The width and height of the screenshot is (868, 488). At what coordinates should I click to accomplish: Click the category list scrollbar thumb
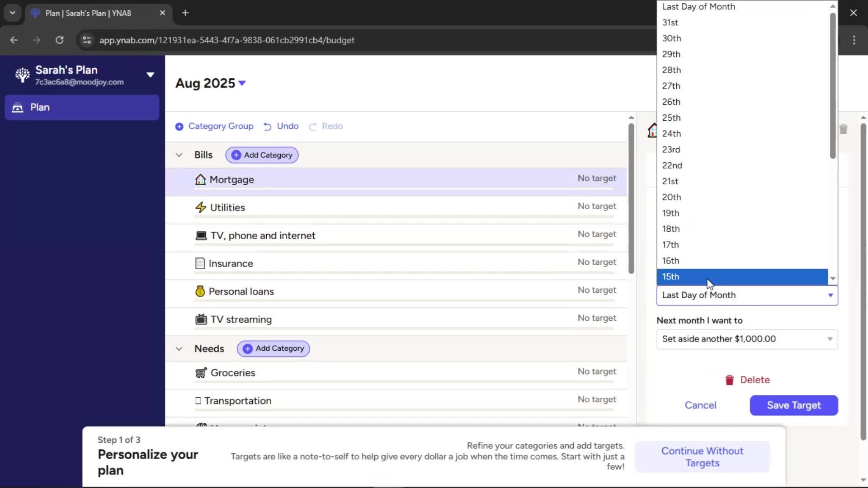(631, 199)
